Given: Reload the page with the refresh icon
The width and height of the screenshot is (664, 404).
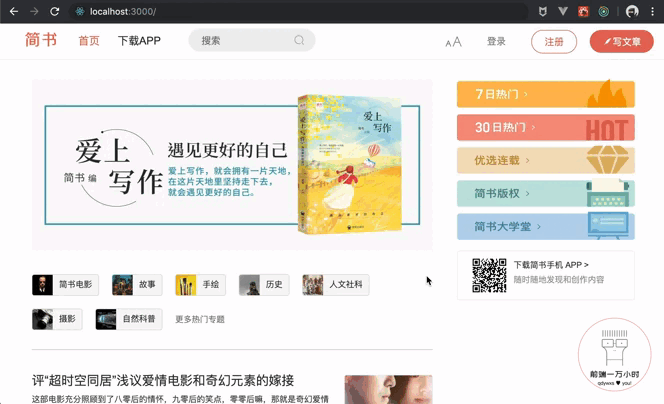Looking at the screenshot, I should (54, 11).
